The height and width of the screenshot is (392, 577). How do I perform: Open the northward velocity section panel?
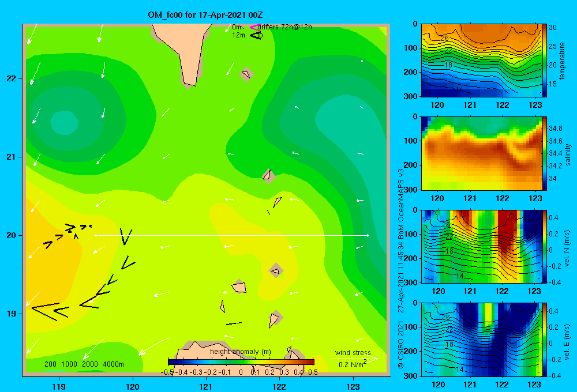482,247
